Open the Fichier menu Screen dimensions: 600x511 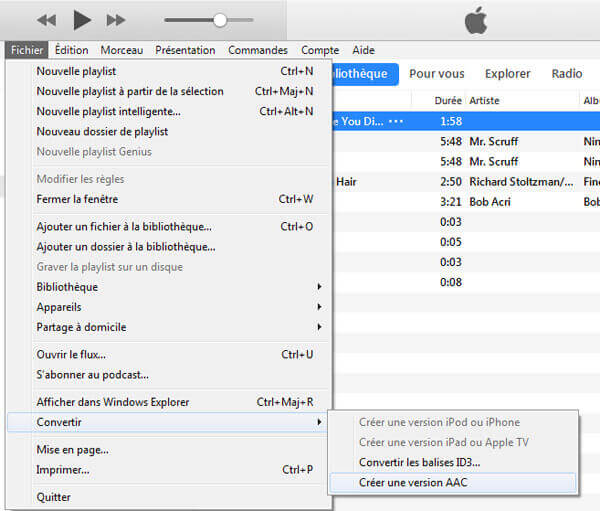[x=27, y=50]
